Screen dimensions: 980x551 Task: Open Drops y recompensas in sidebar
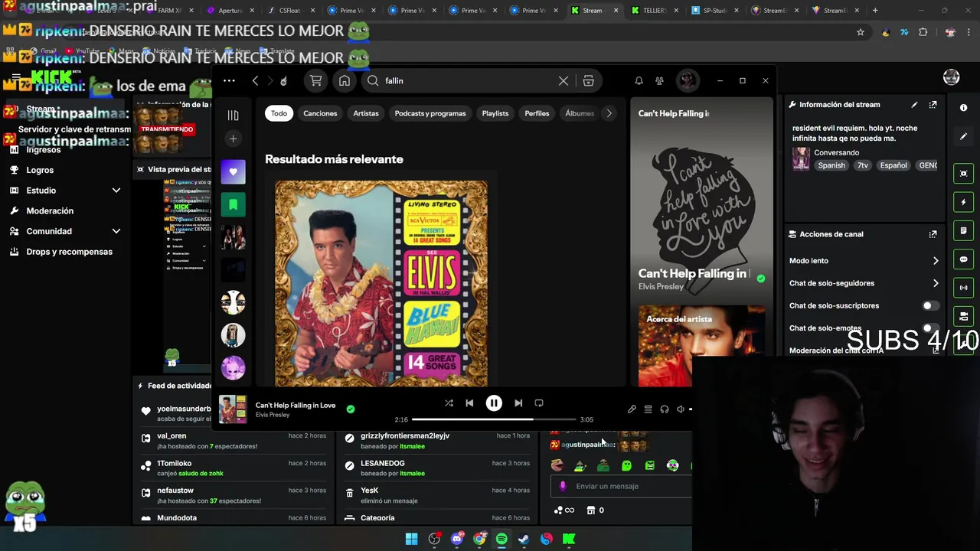click(x=69, y=252)
